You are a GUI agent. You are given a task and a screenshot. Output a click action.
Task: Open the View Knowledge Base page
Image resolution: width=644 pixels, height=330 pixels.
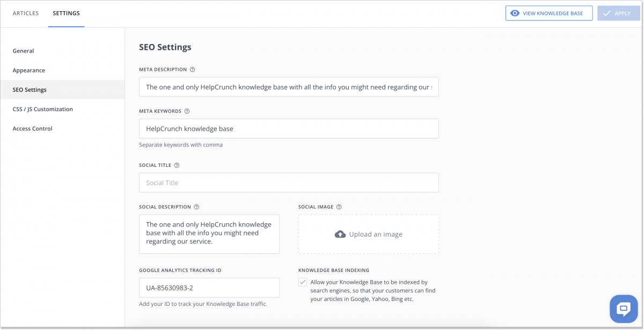548,13
